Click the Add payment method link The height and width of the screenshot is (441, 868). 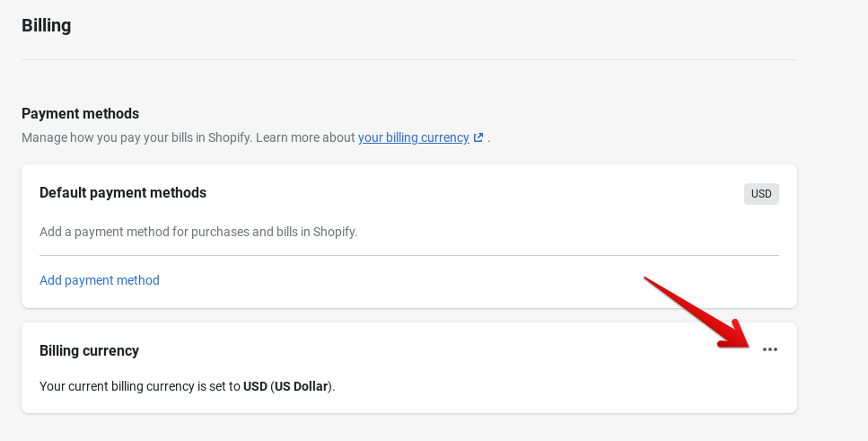(x=100, y=280)
